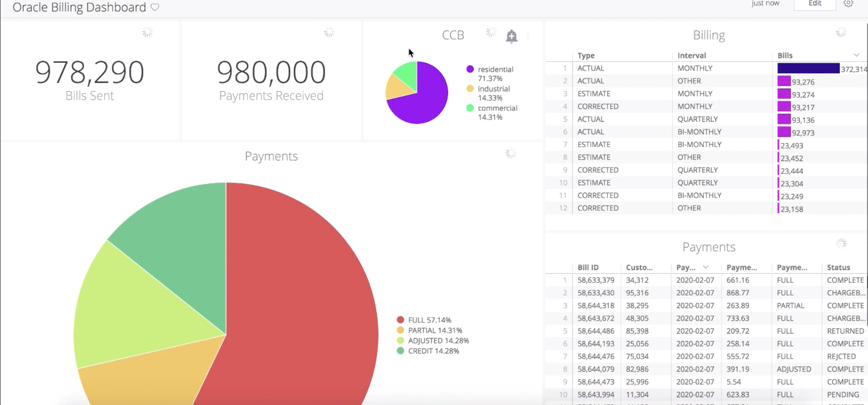Click payment amount 5.54
Screen dimensions: 868x405
point(734,382)
